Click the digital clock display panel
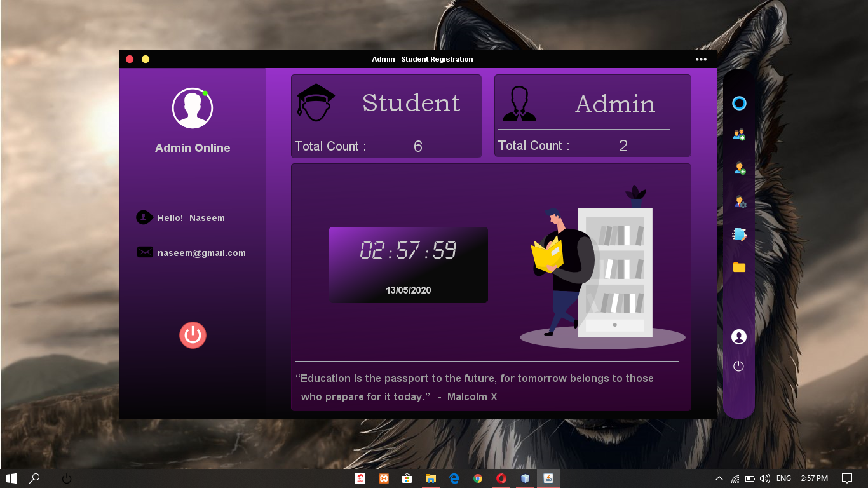Viewport: 868px width, 488px height. 409,264
